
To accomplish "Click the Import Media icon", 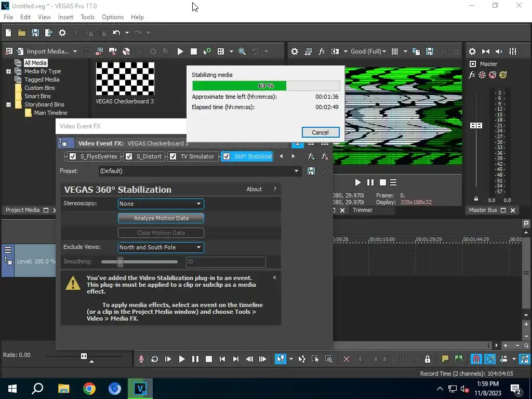I will (20, 51).
